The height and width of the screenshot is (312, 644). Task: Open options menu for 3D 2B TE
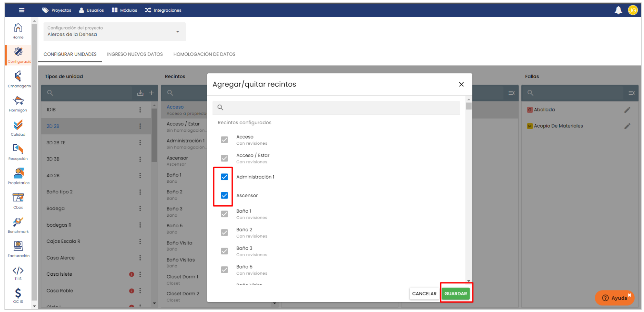[140, 143]
